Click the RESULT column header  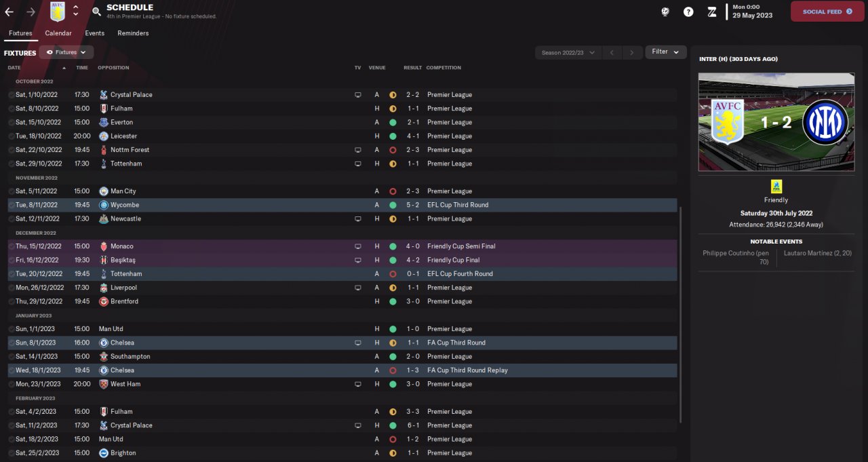pos(413,68)
